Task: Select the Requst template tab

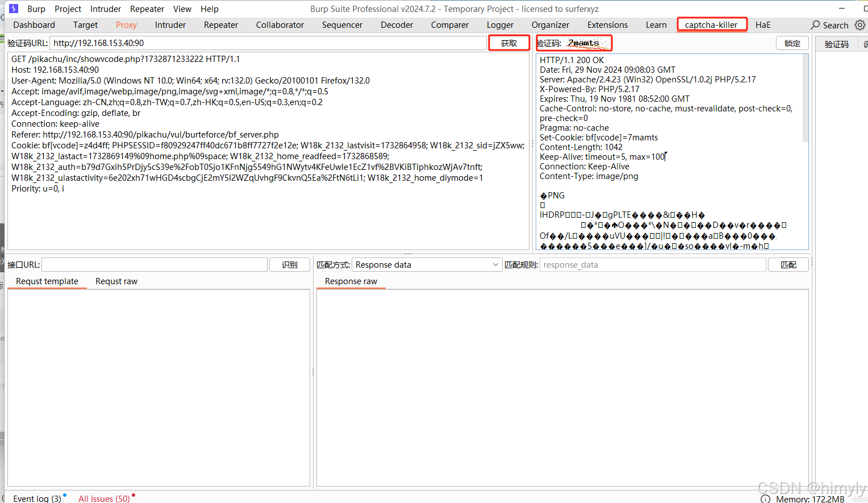Action: (47, 281)
